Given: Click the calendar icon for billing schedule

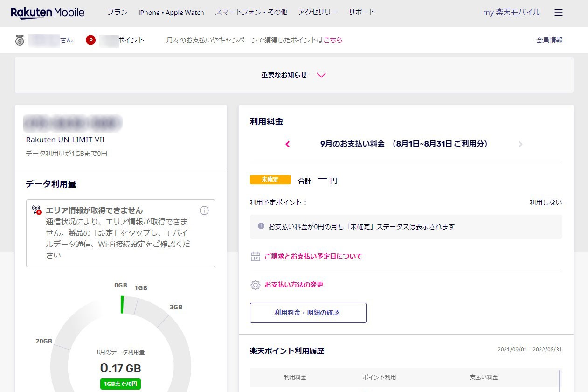Looking at the screenshot, I should [x=255, y=256].
